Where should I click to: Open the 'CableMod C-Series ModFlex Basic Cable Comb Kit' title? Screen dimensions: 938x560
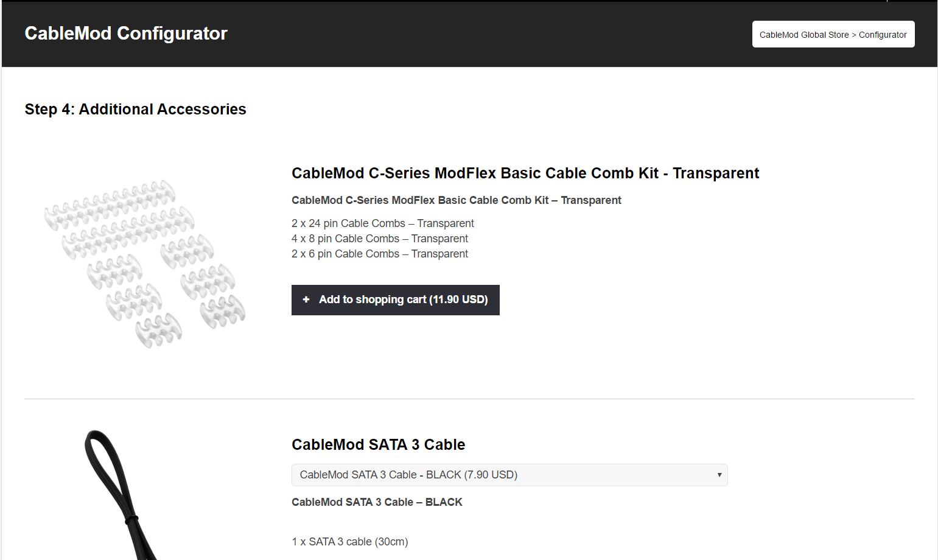(525, 173)
